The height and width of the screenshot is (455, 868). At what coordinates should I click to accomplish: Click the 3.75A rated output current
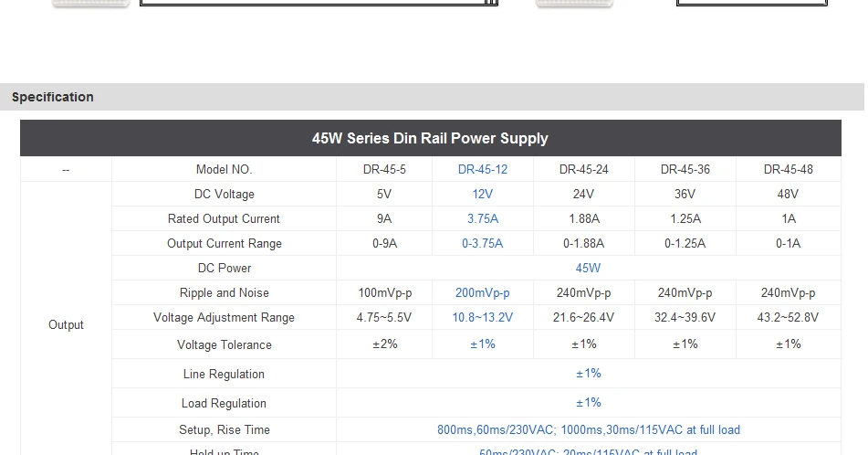pos(482,219)
